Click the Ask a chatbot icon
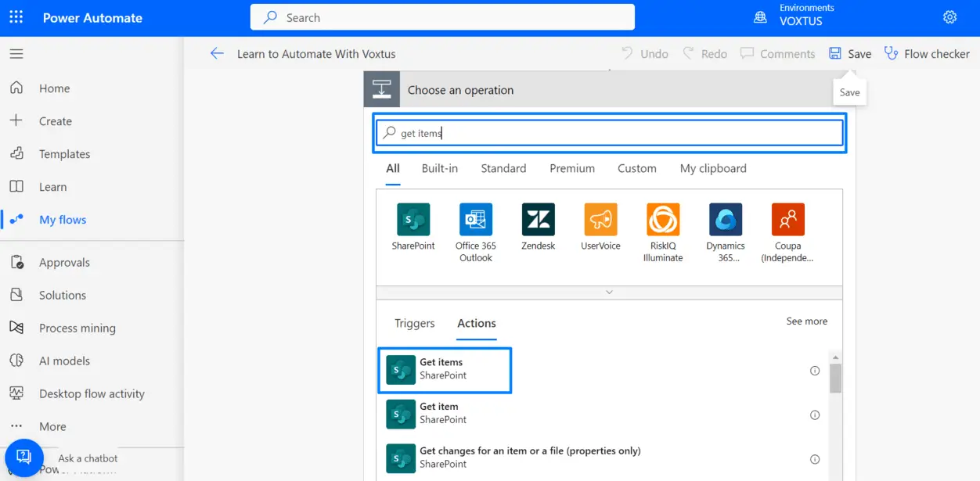Viewport: 980px width, 481px height. [23, 457]
